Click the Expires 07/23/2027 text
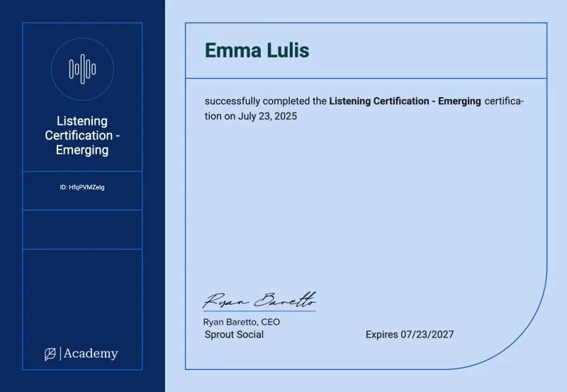Image resolution: width=567 pixels, height=392 pixels. tap(410, 335)
